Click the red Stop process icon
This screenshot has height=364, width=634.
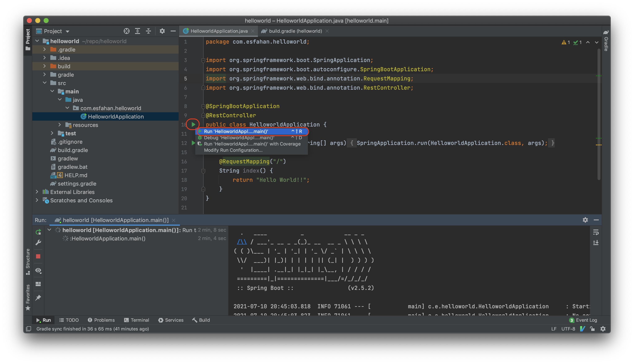tap(38, 256)
